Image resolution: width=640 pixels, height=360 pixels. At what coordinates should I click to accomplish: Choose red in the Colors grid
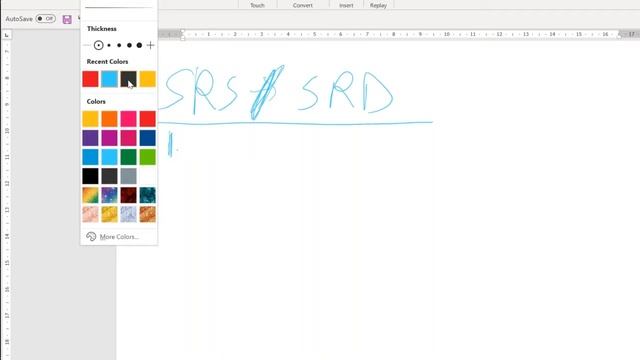tap(147, 119)
